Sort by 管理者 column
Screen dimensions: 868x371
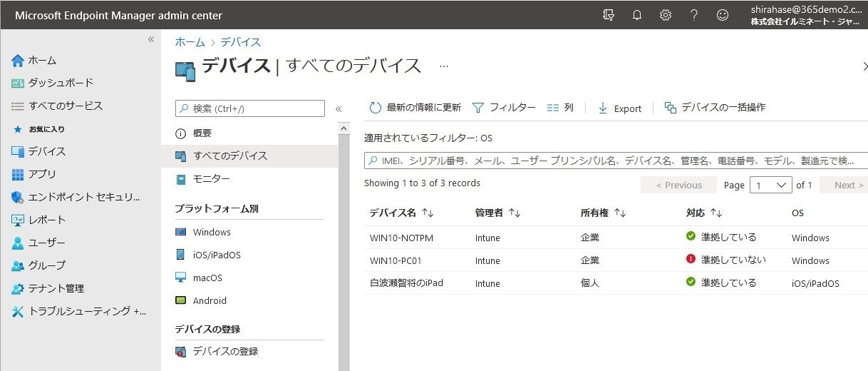click(497, 213)
